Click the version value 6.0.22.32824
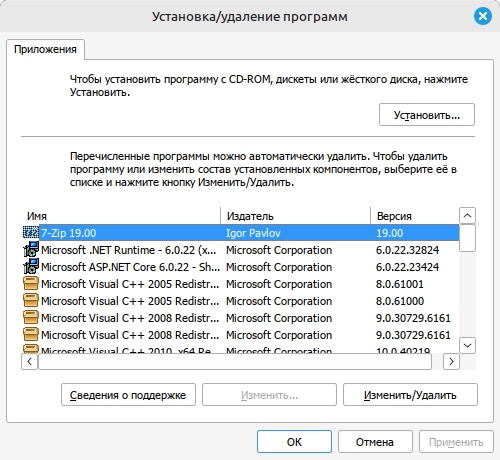This screenshot has width=500, height=460. click(407, 250)
